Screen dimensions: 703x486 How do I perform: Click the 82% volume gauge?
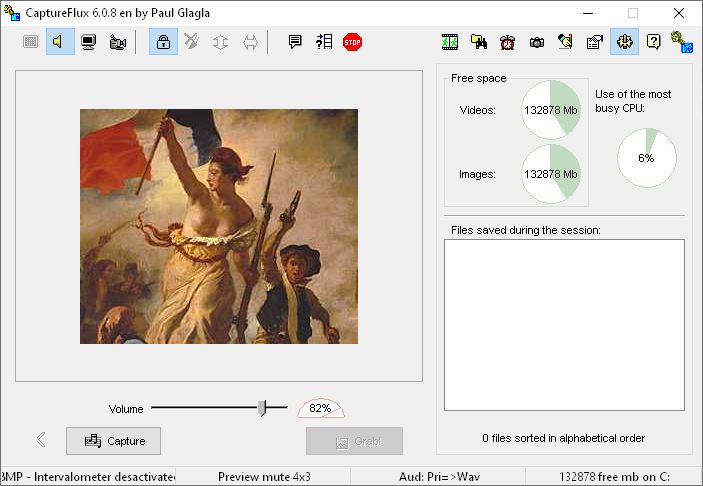[321, 408]
